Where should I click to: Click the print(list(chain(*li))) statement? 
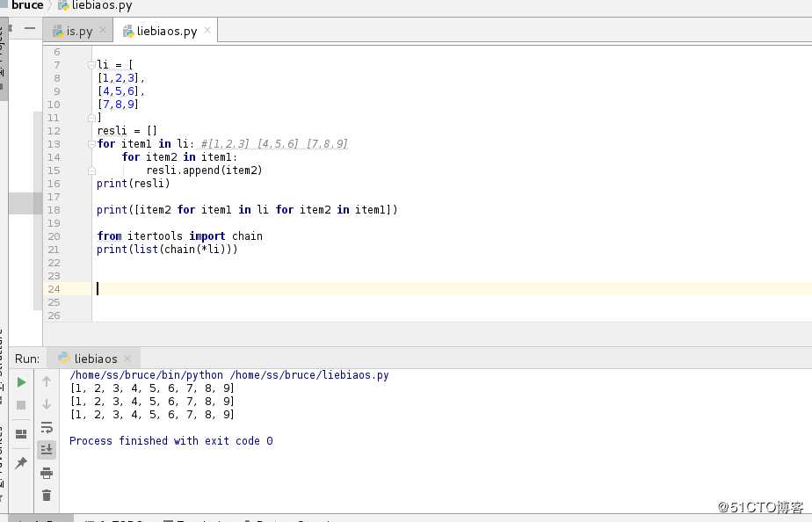coord(167,249)
